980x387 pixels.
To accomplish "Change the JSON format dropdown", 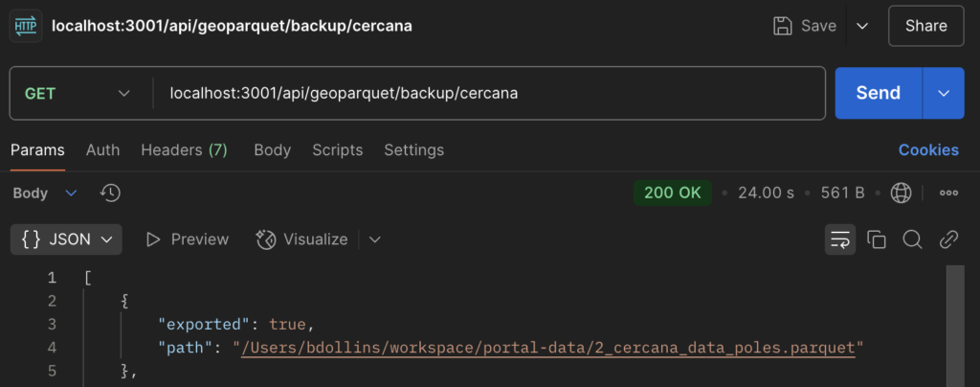I will tap(66, 239).
